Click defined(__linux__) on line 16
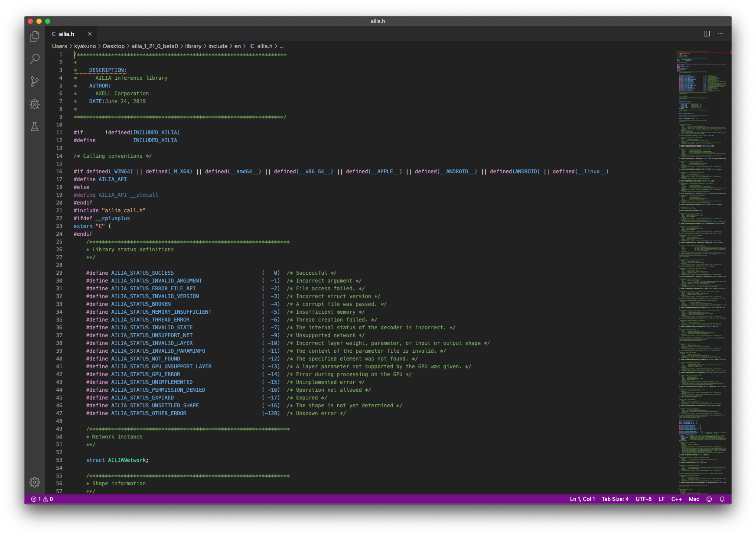 (x=580, y=172)
